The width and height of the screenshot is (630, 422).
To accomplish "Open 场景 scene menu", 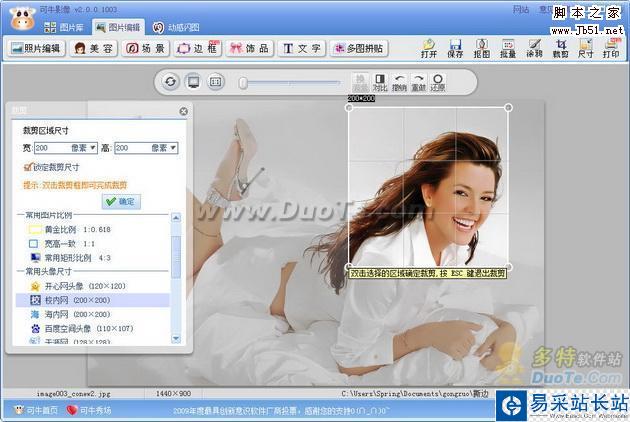I will point(145,48).
